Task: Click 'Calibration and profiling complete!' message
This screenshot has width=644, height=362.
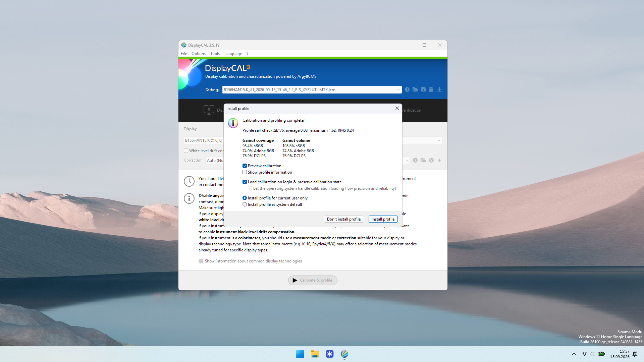Action: (273, 120)
